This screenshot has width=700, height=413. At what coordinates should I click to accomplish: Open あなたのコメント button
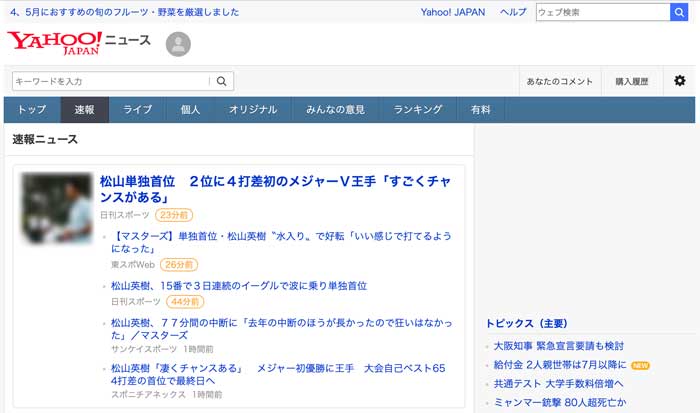coord(560,81)
